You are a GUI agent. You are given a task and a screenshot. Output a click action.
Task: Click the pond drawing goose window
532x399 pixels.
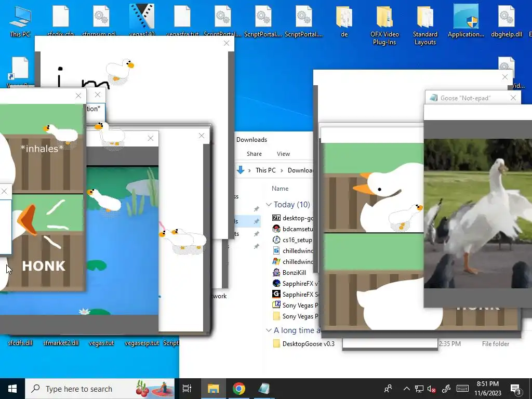(122, 240)
